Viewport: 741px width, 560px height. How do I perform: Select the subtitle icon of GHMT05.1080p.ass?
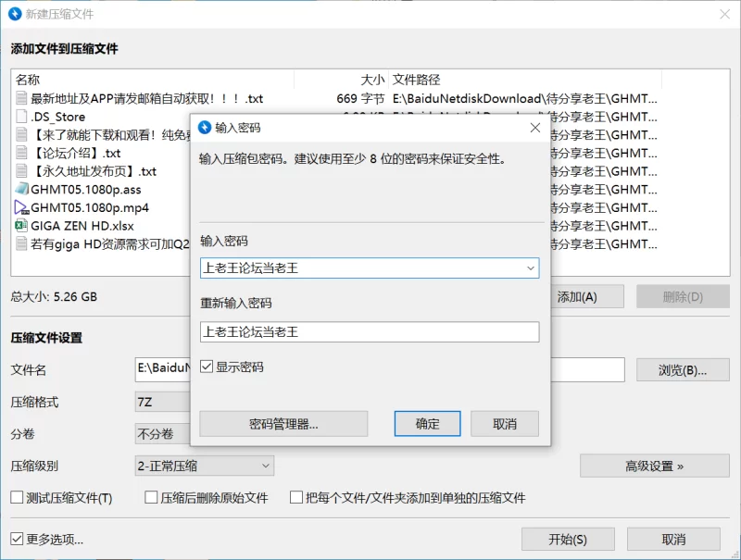pos(21,190)
